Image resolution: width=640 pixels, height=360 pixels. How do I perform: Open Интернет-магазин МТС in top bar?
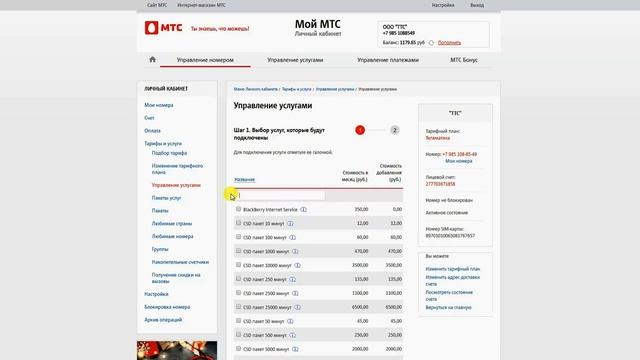(201, 5)
